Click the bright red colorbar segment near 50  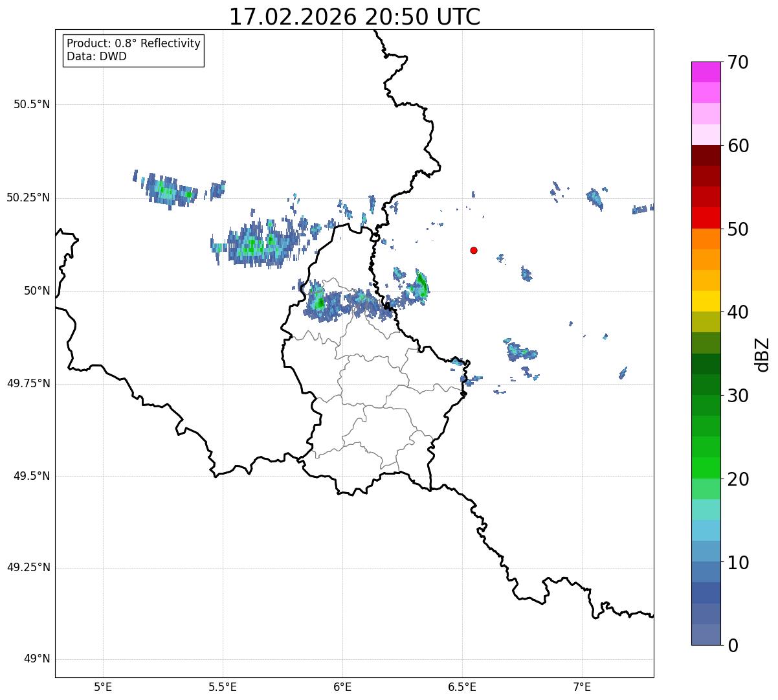tap(706, 218)
